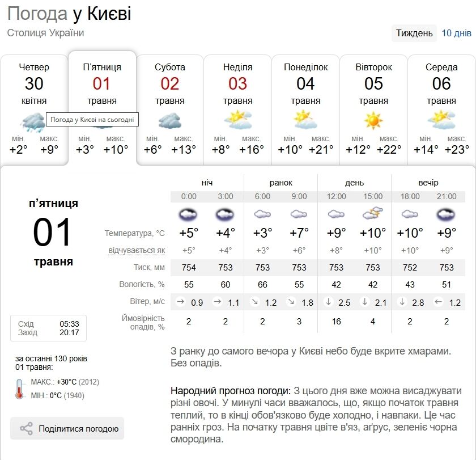Switch to the Тиждень forecast view
The height and width of the screenshot is (460, 476).
(414, 33)
